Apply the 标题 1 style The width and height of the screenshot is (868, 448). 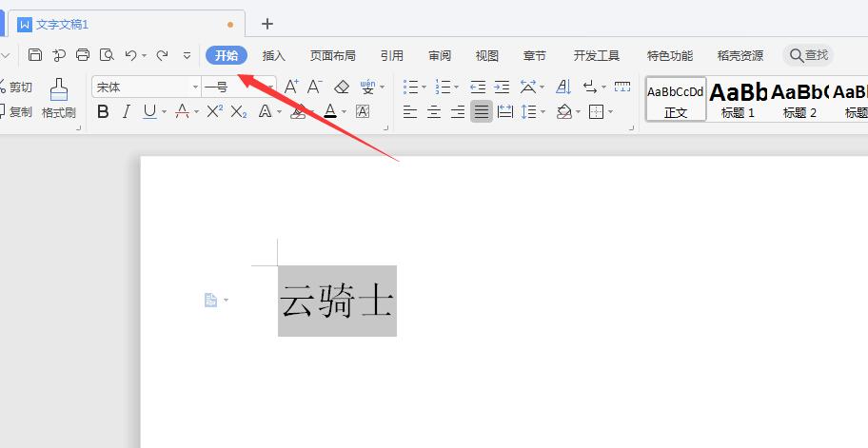tap(738, 99)
